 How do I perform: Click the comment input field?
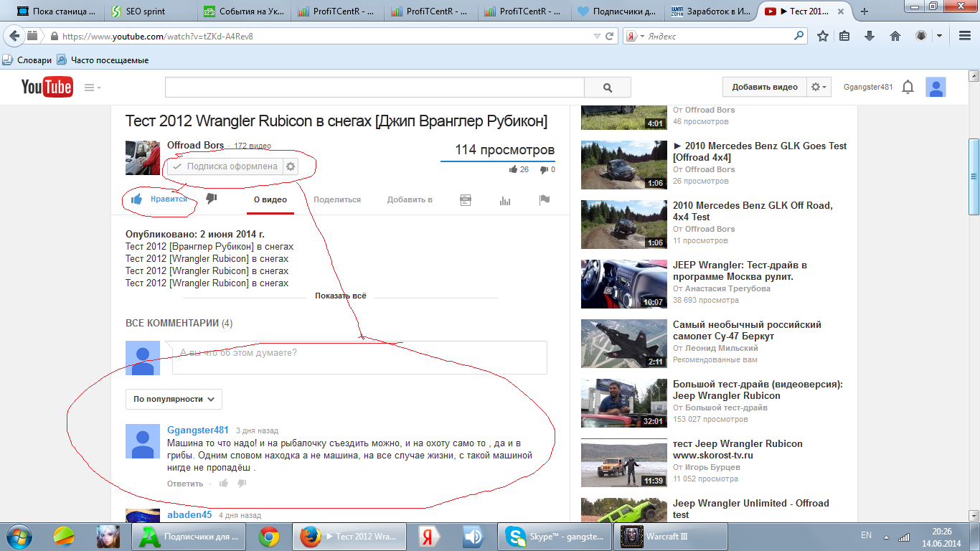point(359,357)
